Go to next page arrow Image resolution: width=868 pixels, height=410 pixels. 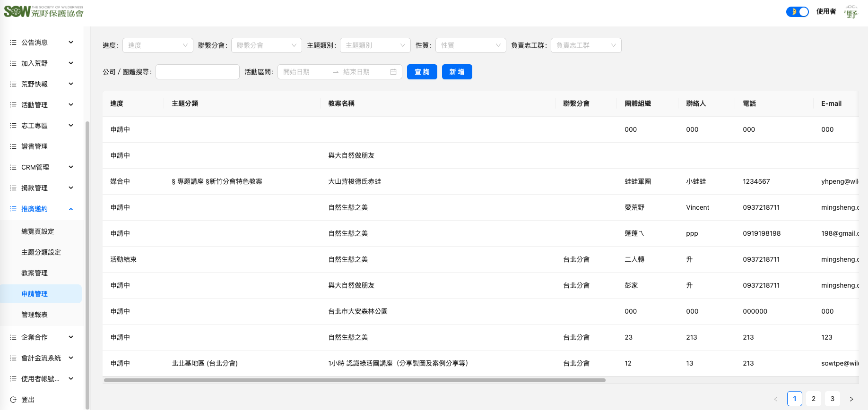(851, 399)
